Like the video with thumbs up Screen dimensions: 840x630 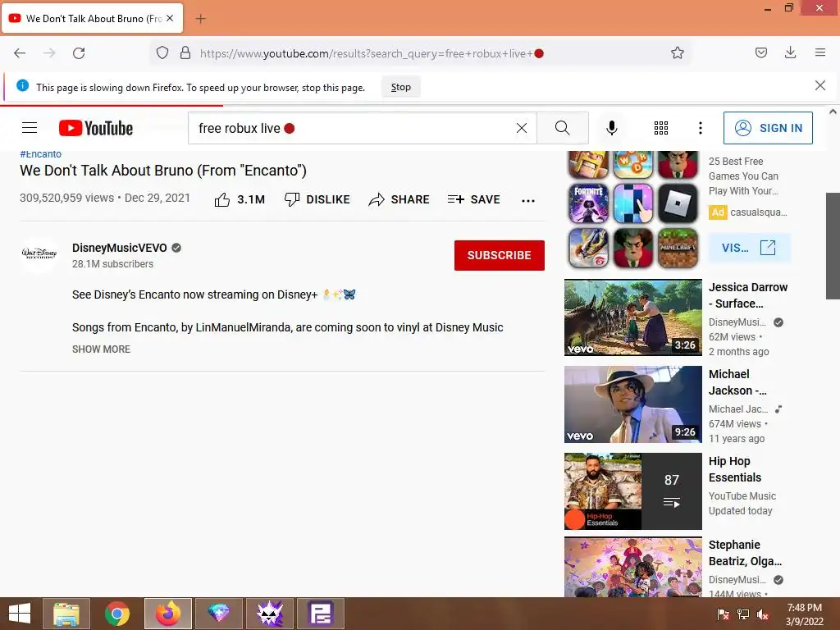(x=240, y=200)
